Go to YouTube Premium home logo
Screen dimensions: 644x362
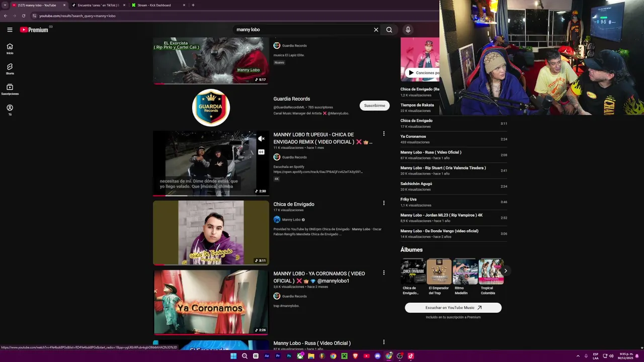click(34, 30)
